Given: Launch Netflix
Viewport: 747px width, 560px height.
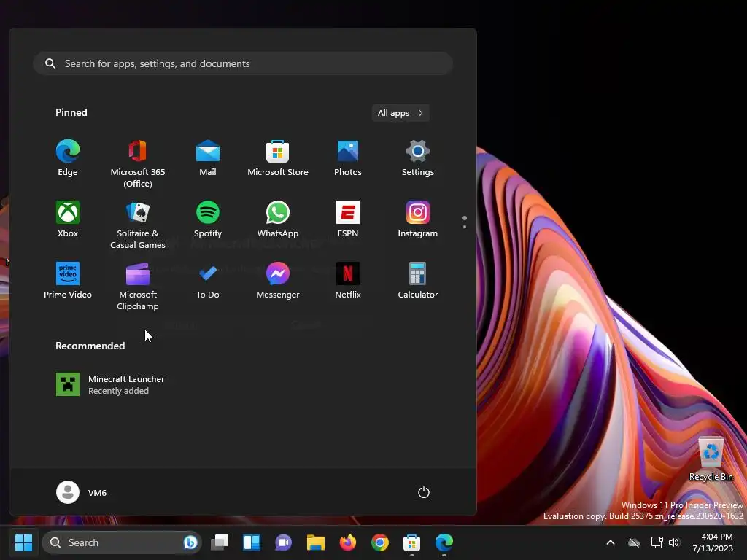Looking at the screenshot, I should [348, 281].
